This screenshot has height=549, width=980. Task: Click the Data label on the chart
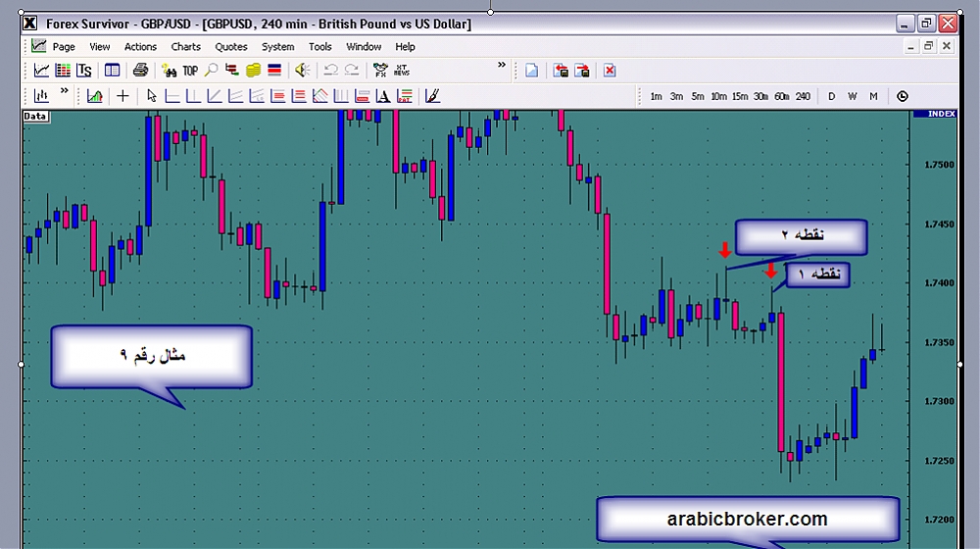tap(35, 116)
